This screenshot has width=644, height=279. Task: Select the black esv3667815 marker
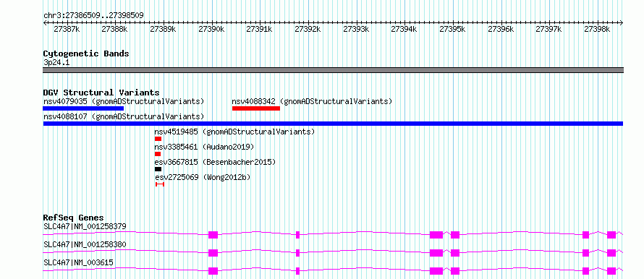click(x=158, y=169)
